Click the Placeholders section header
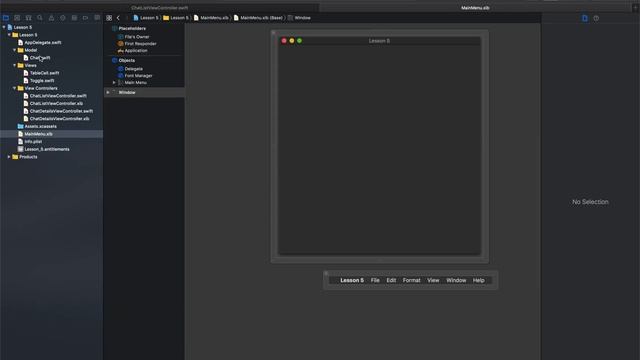Image resolution: width=640 pixels, height=360 pixels. 132,29
